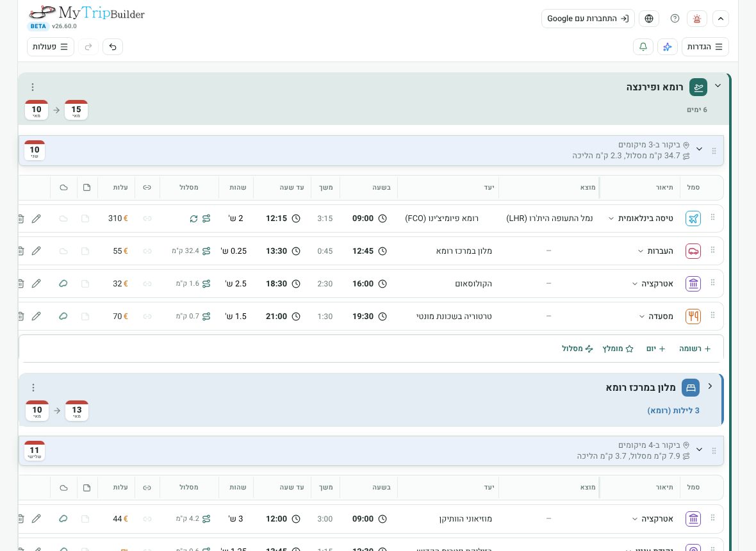This screenshot has height=551, width=756.
Task: Click the pencil icon in the הקולוסיאום row
Action: click(36, 284)
